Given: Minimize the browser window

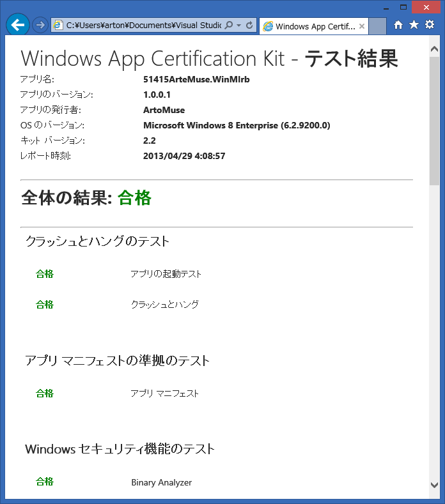Looking at the screenshot, I should pyautogui.click(x=386, y=8).
